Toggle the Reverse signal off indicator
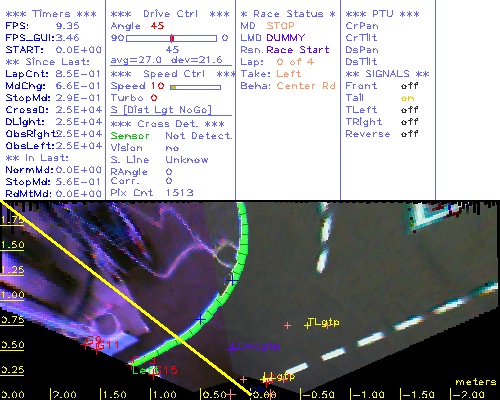The width and height of the screenshot is (500, 400). point(409,134)
